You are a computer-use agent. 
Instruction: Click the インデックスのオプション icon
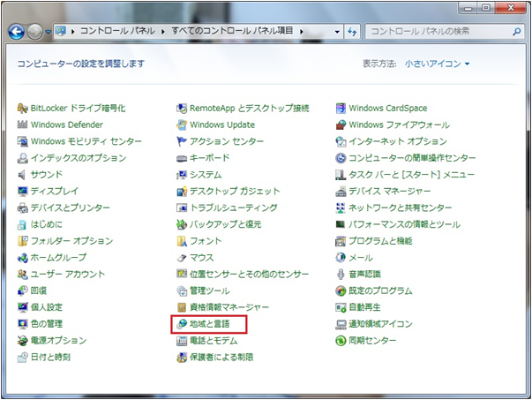(x=22, y=158)
